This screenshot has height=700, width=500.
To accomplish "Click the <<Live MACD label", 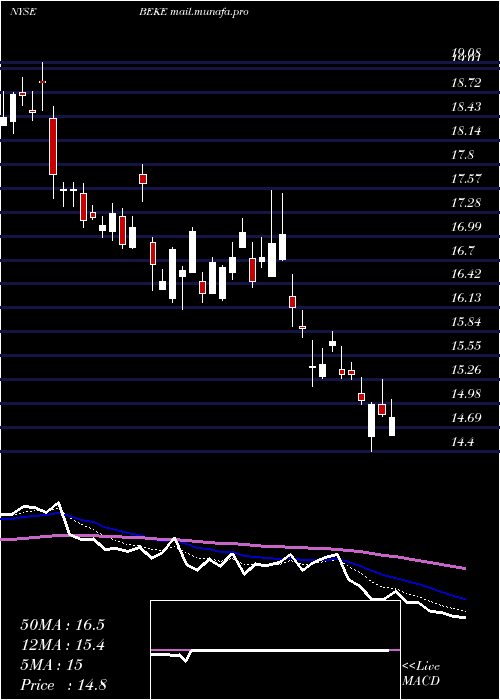I will (421, 673).
